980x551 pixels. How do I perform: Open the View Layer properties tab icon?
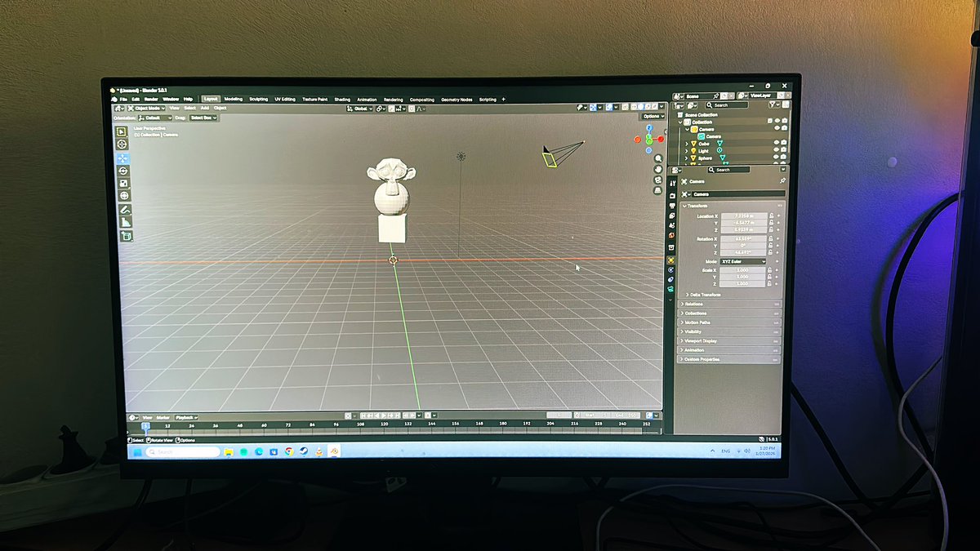672,216
